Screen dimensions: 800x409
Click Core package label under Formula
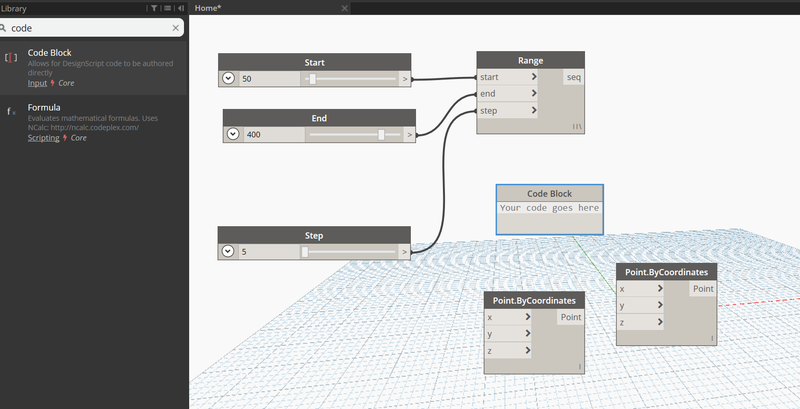(79, 138)
